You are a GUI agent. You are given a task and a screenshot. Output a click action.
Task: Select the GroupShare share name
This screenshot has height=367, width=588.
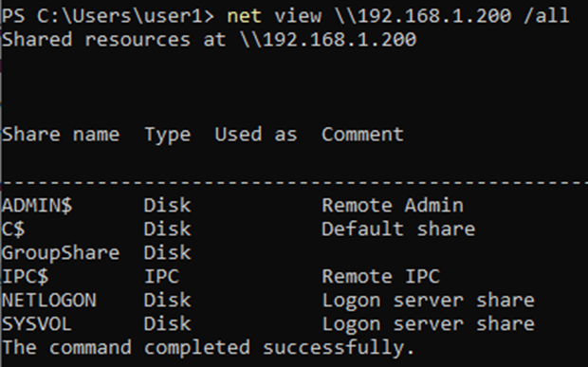[x=61, y=253]
